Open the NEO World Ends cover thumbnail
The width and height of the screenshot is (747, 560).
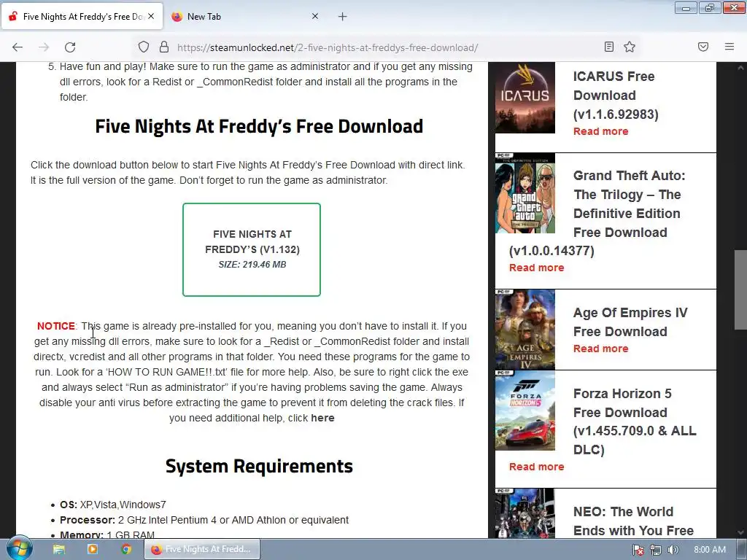point(525,513)
